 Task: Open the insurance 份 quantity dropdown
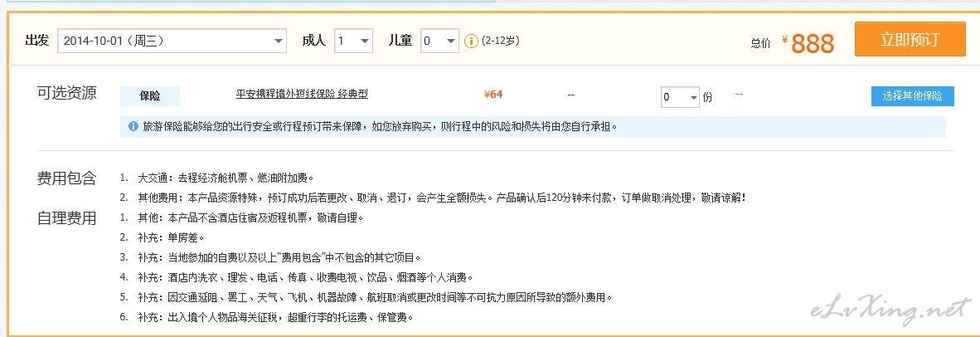click(x=679, y=97)
